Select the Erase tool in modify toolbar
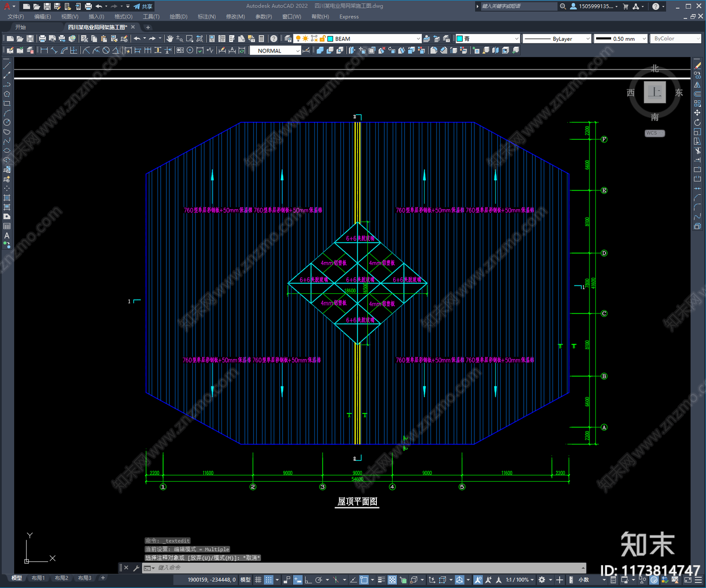 pyautogui.click(x=697, y=66)
